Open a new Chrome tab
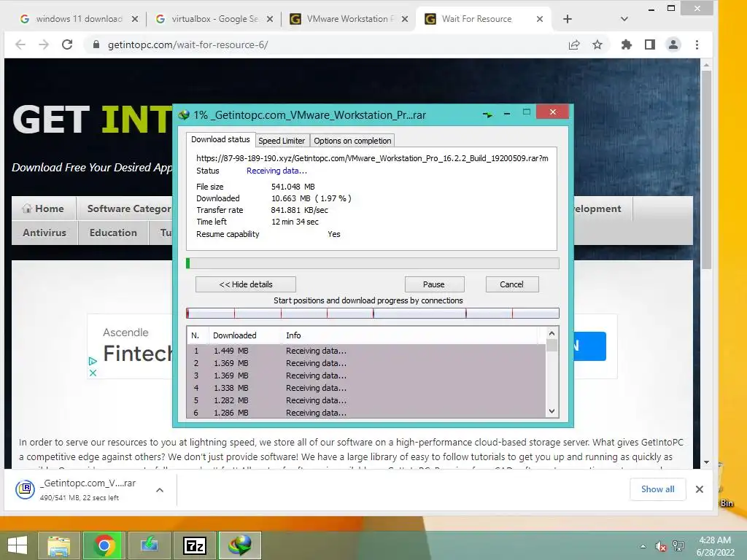This screenshot has height=560, width=747. coord(567,19)
